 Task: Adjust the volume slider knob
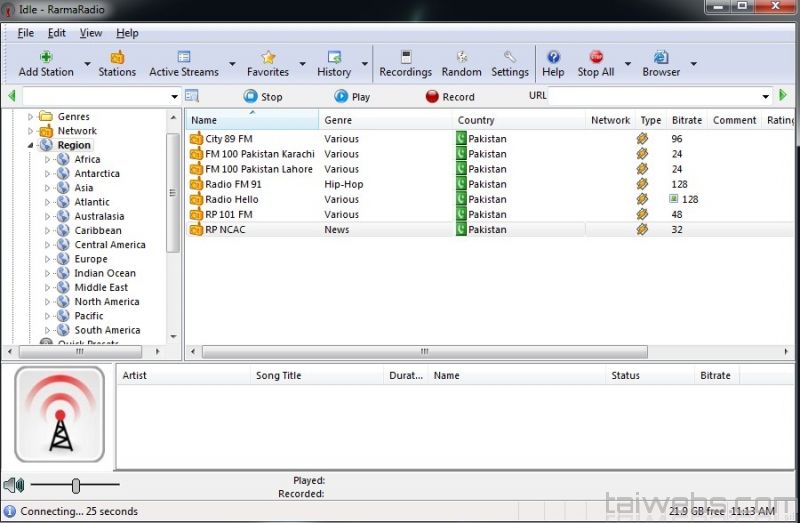click(x=75, y=486)
